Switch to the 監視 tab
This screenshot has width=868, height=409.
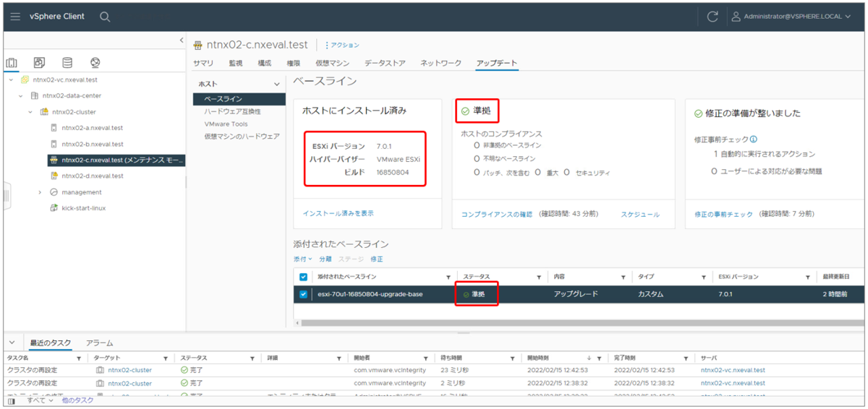pos(236,64)
